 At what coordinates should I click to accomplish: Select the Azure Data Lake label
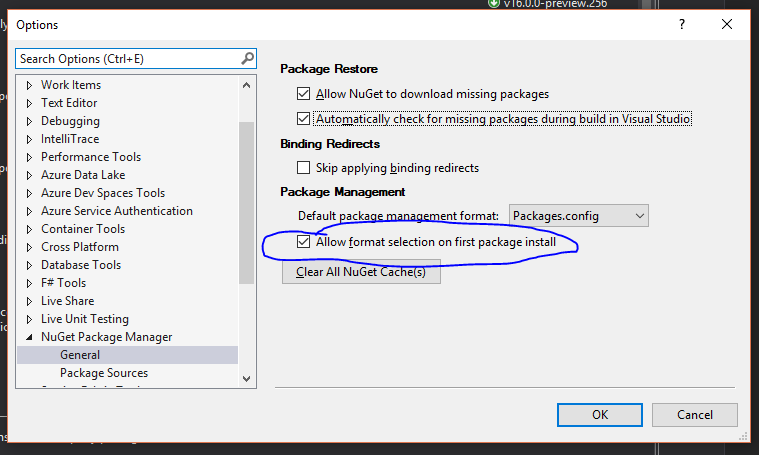coord(83,175)
